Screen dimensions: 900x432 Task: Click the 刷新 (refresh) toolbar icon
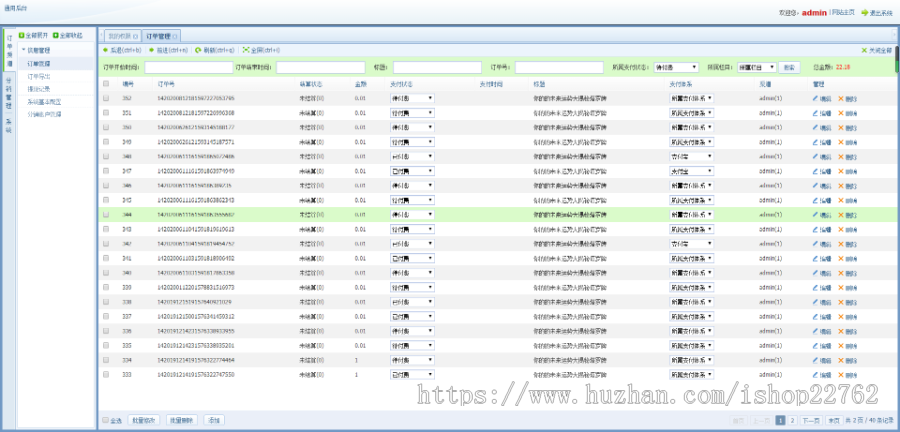click(x=198, y=49)
